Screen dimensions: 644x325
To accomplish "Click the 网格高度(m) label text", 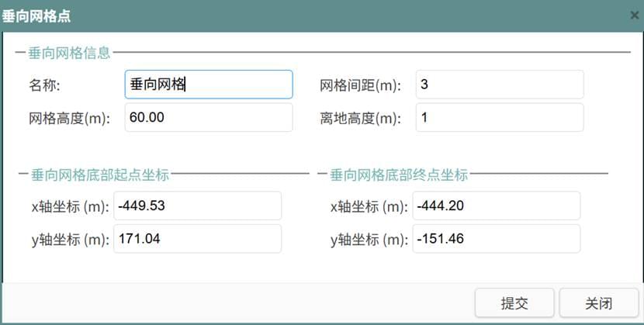I will point(70,119).
